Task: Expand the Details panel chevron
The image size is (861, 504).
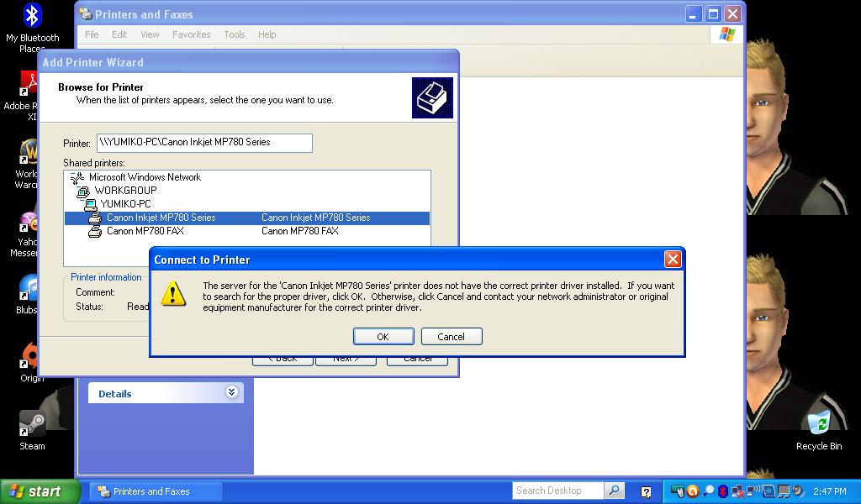Action: click(232, 392)
